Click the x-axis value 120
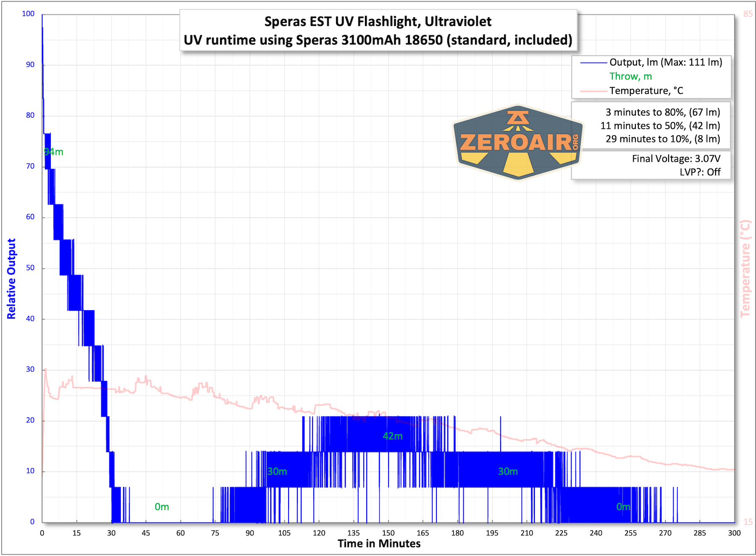The width and height of the screenshot is (756, 556). pos(319,533)
